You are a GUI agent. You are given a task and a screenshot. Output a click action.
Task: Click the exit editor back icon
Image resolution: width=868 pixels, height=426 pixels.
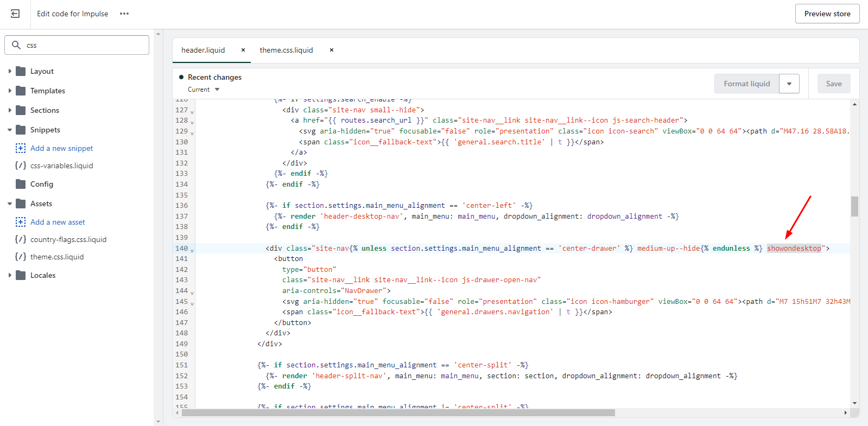pos(15,14)
